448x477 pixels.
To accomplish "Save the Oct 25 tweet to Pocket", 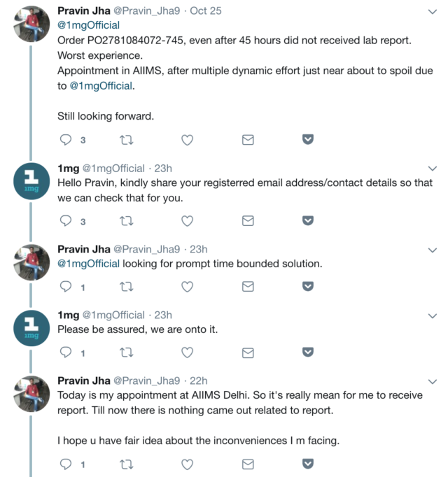I will pyautogui.click(x=307, y=140).
